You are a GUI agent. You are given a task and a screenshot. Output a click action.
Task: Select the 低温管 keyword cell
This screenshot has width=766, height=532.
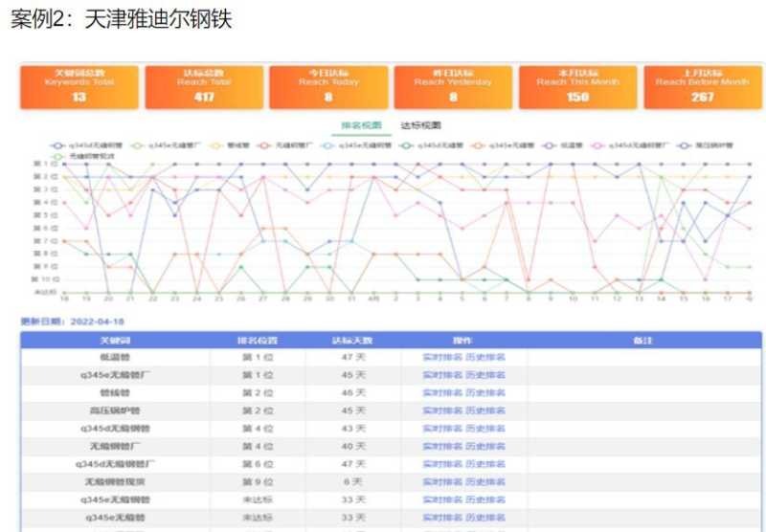point(115,357)
